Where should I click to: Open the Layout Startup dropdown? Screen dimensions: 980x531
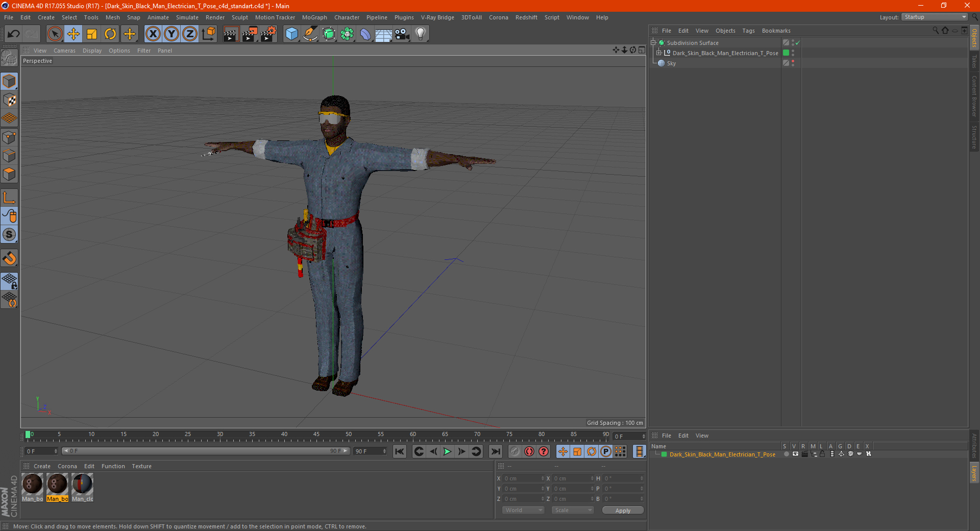935,17
